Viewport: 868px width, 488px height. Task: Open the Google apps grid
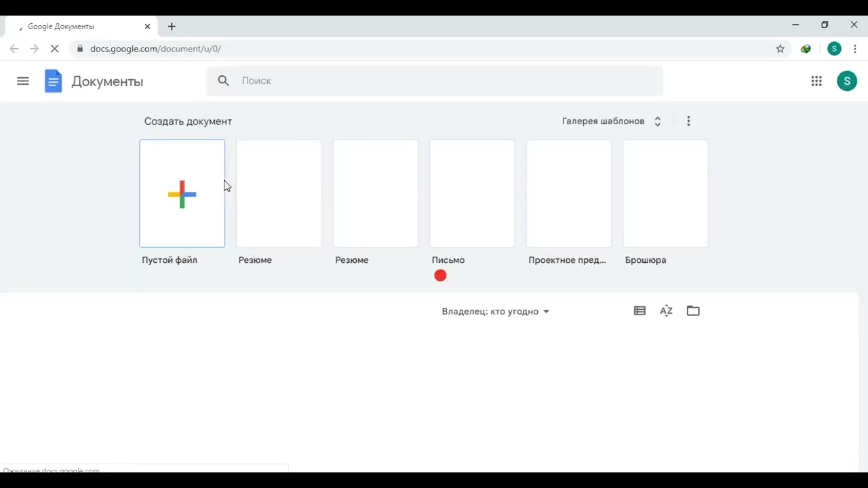click(816, 81)
